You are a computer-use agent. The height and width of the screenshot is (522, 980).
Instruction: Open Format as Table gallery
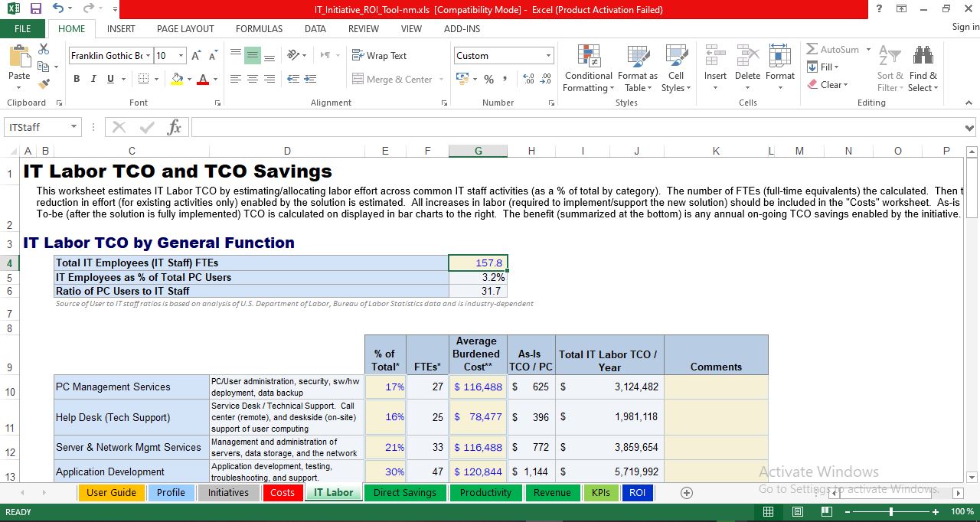[638, 68]
